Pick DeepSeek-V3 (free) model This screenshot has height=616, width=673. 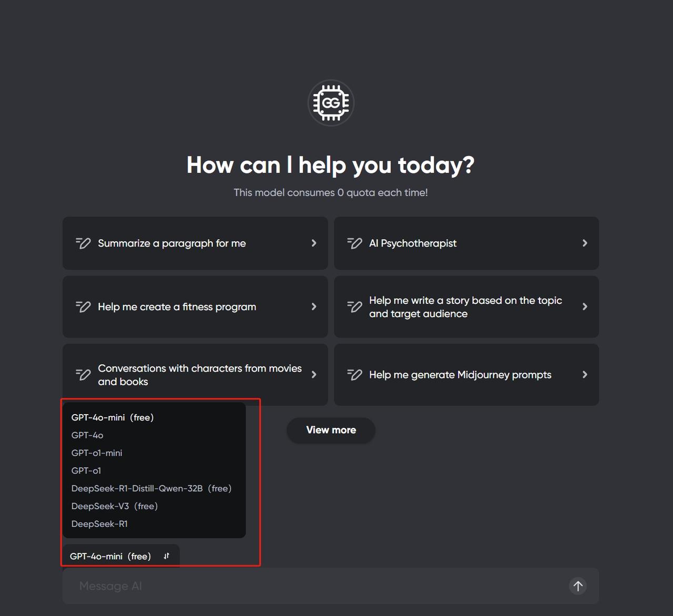[115, 506]
